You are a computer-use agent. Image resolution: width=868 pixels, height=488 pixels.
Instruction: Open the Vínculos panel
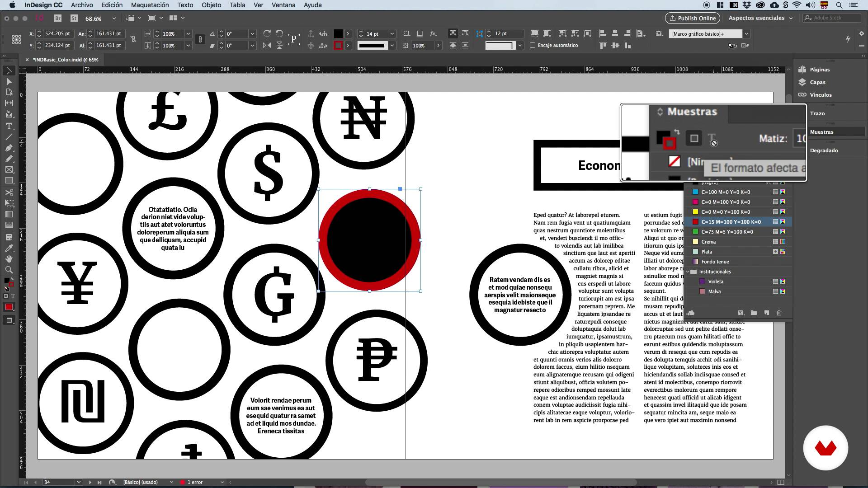[x=821, y=95]
